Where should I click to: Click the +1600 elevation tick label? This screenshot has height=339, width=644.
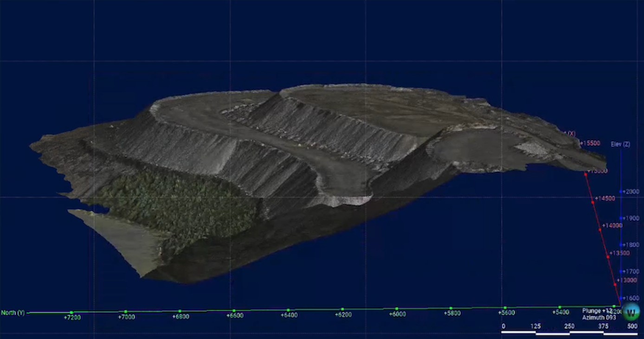tap(631, 298)
